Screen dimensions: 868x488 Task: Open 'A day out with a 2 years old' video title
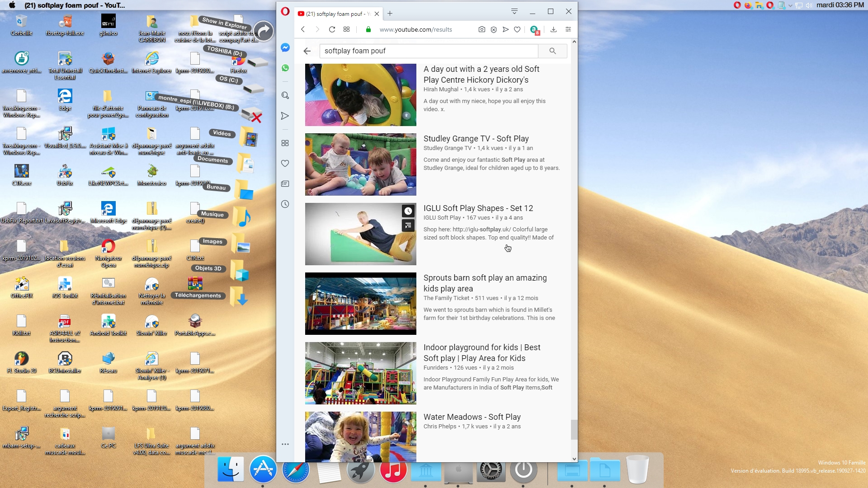pos(481,75)
